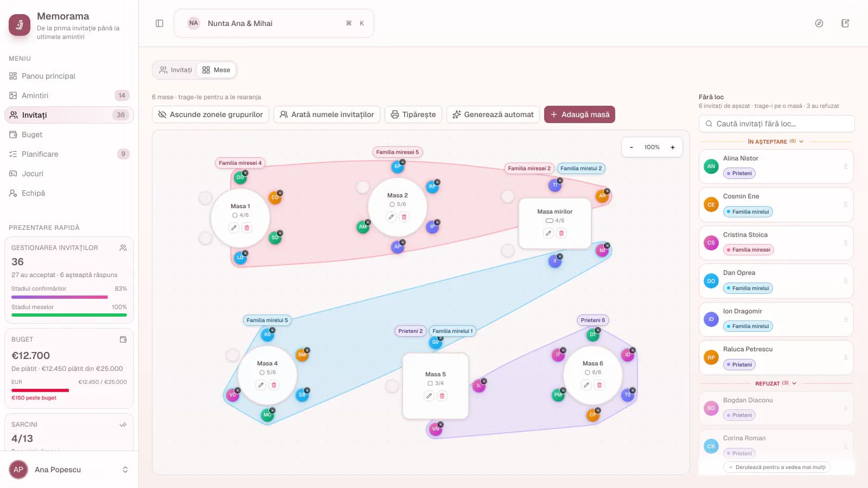The height and width of the screenshot is (488, 868).
Task: Click the Adaugă masă button
Action: [x=579, y=114]
